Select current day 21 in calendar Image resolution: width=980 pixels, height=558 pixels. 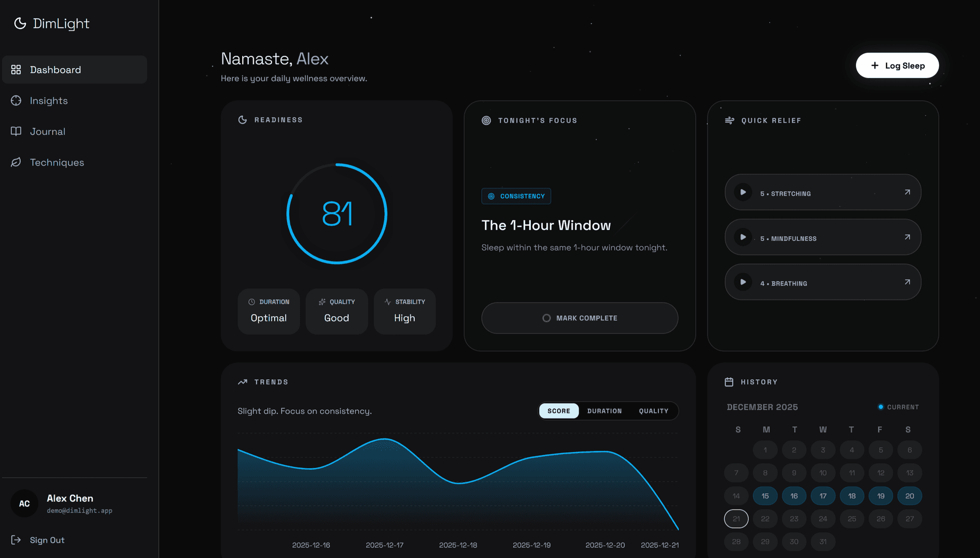click(736, 519)
